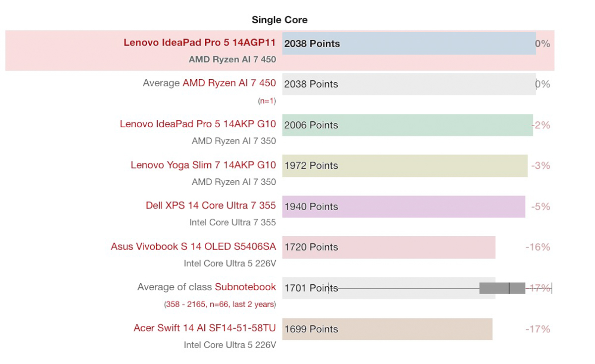The width and height of the screenshot is (595, 364).
Task: Click the 1699 Points bar
Action: click(387, 329)
